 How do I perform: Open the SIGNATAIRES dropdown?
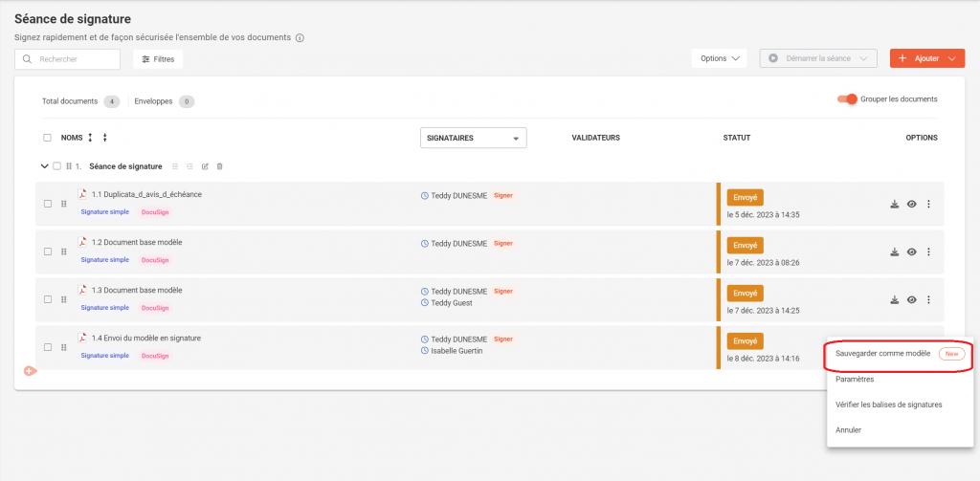(x=473, y=138)
